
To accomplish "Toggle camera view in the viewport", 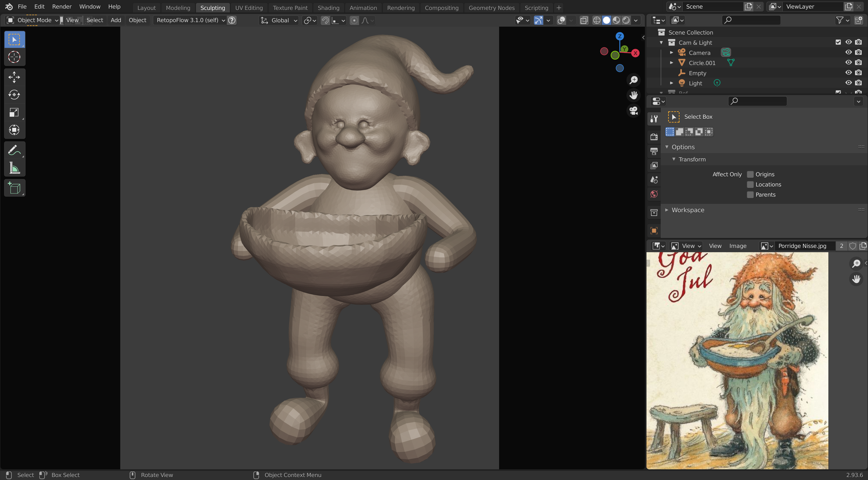I will coord(633,110).
